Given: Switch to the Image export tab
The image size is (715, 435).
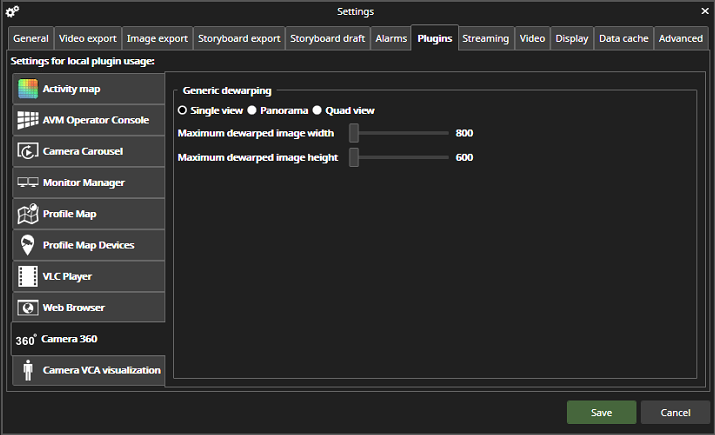Looking at the screenshot, I should (x=157, y=39).
